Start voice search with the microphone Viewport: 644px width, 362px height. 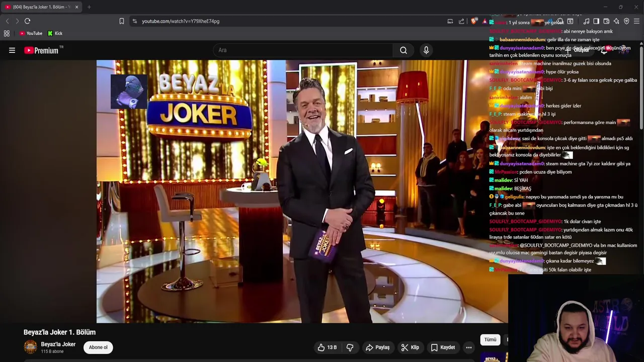pos(426,50)
